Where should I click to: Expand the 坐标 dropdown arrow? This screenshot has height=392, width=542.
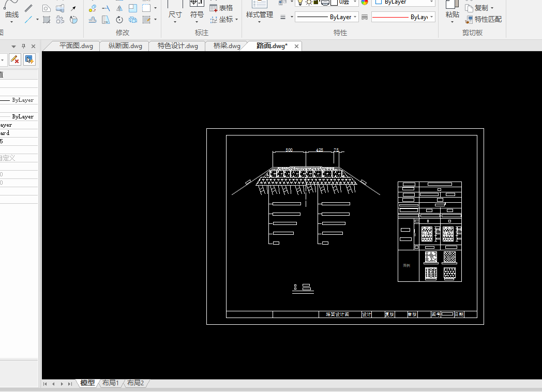(236, 20)
